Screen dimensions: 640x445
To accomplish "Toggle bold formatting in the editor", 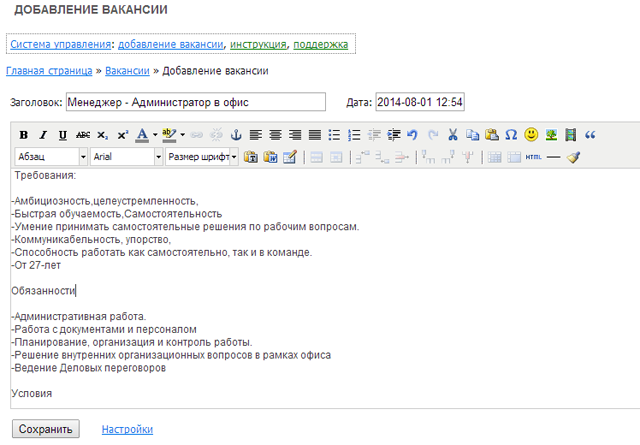I will point(24,134).
